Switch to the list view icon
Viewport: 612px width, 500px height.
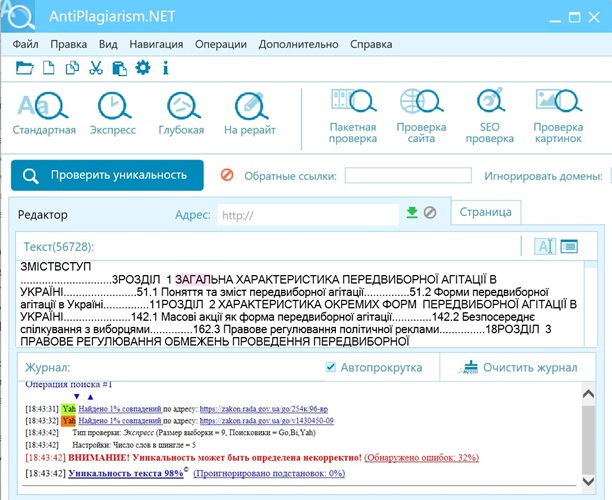tap(569, 246)
